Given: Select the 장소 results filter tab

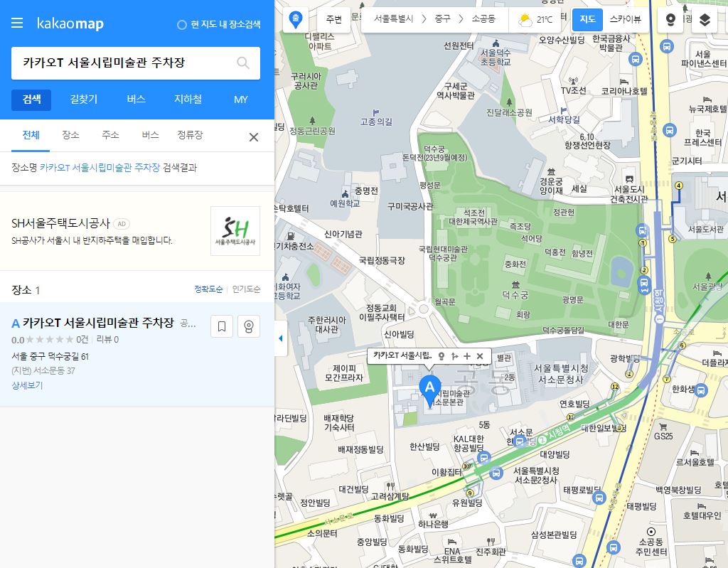Looking at the screenshot, I should coord(70,135).
